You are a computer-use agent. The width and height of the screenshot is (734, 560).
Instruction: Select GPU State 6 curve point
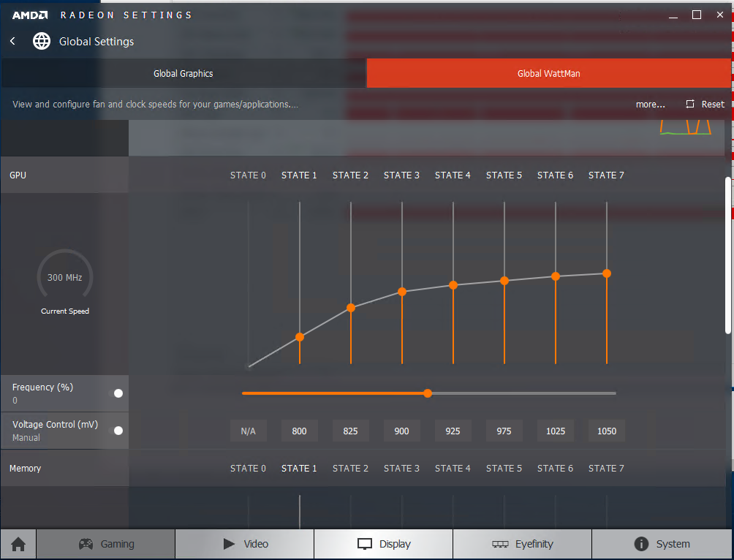coord(556,277)
